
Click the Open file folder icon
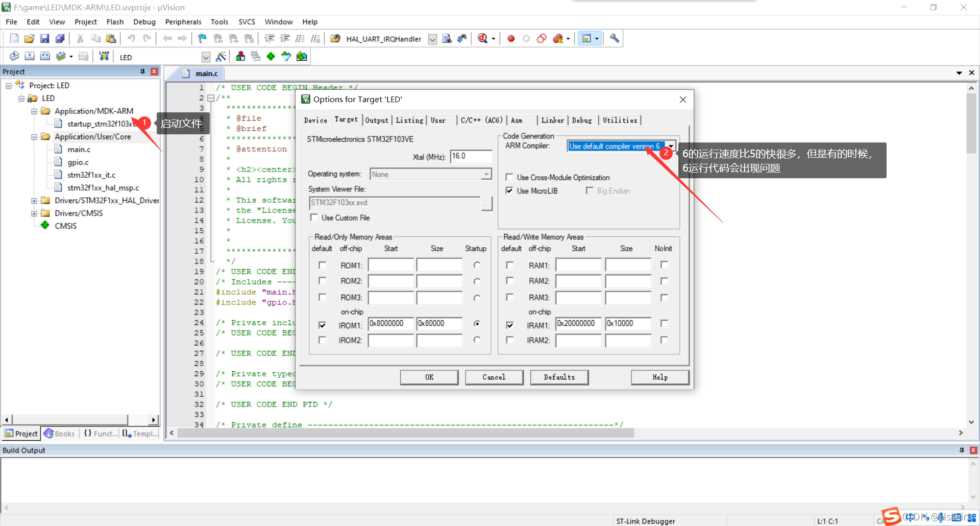coord(30,38)
